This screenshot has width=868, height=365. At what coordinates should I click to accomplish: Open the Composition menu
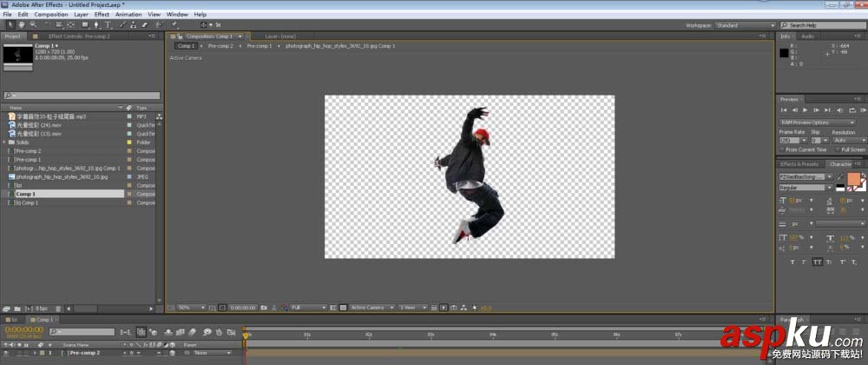click(51, 15)
